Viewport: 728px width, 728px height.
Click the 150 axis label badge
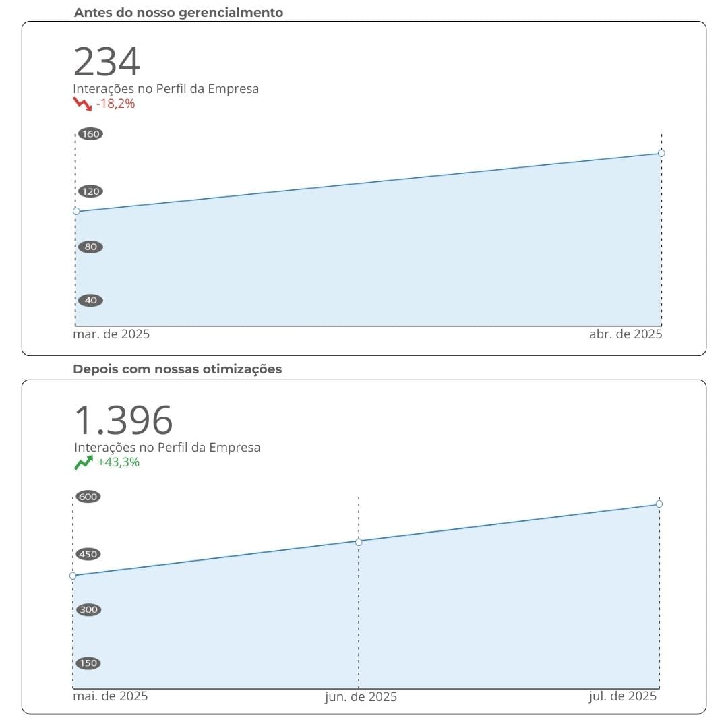tap(88, 663)
